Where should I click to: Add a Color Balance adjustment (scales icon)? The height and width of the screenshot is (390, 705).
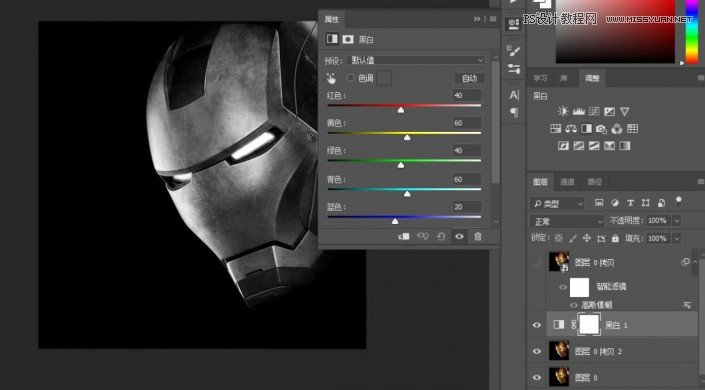(x=571, y=129)
